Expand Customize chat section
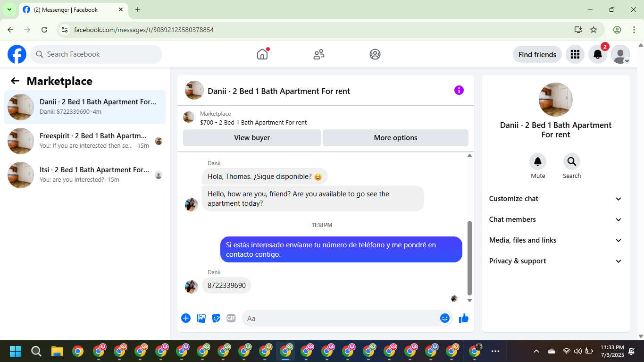 coord(556,199)
